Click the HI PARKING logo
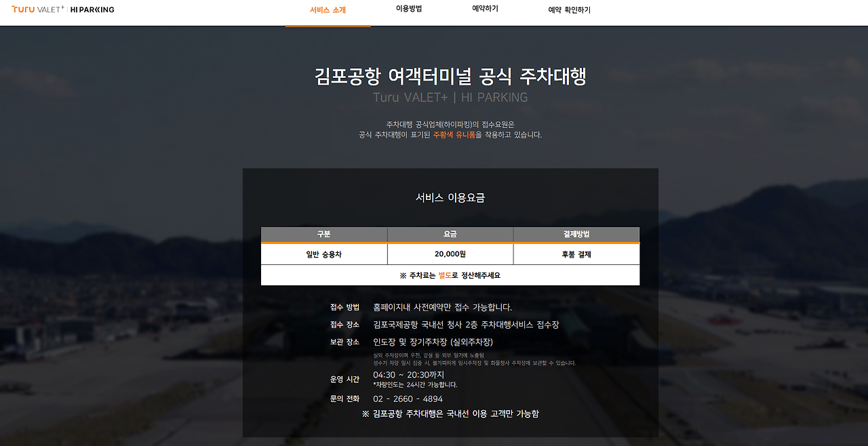The height and width of the screenshot is (446, 868). point(93,9)
